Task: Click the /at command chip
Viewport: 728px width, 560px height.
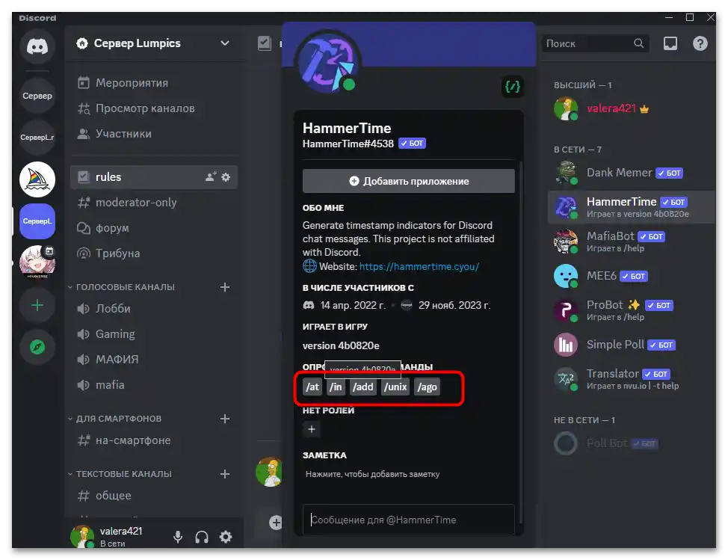Action: [x=312, y=387]
